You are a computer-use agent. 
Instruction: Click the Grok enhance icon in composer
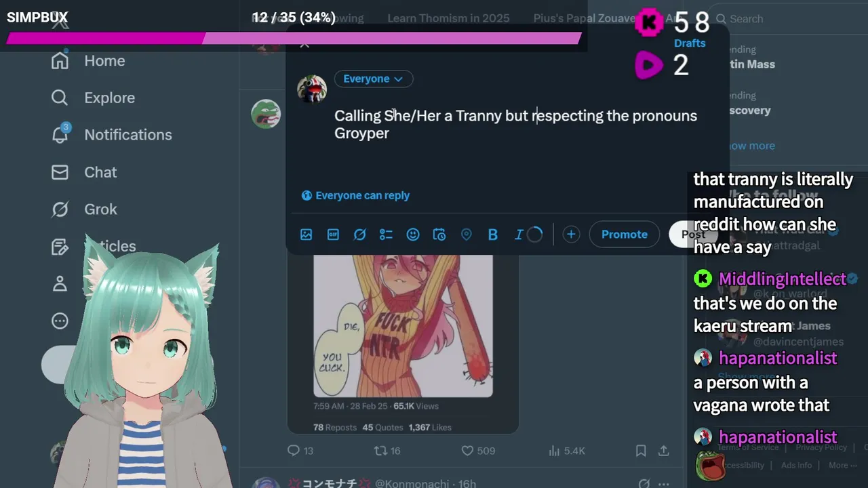point(359,235)
